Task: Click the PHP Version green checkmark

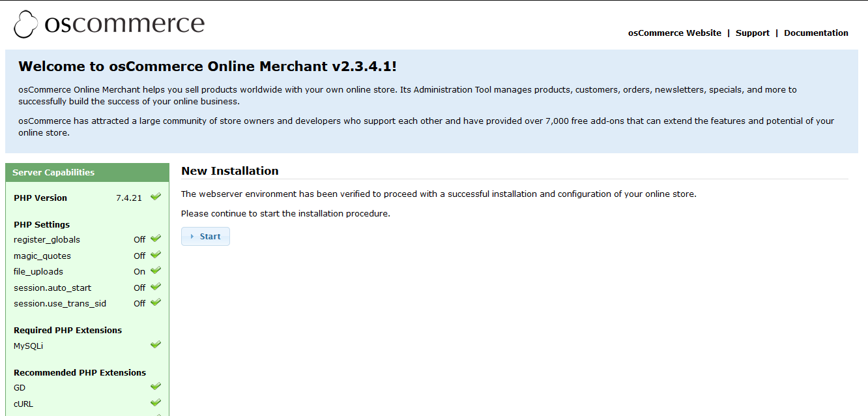Action: click(x=155, y=197)
